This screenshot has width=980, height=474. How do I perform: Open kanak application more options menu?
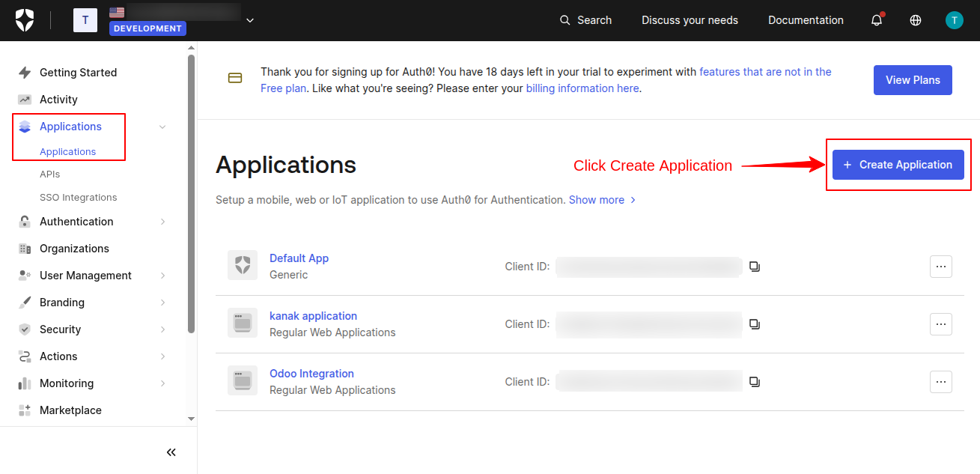pos(941,324)
